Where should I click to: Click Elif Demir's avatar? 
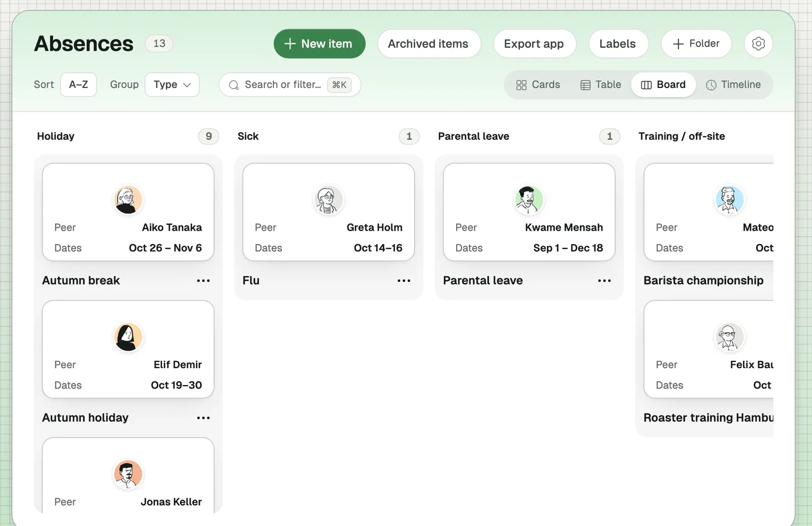(x=128, y=337)
